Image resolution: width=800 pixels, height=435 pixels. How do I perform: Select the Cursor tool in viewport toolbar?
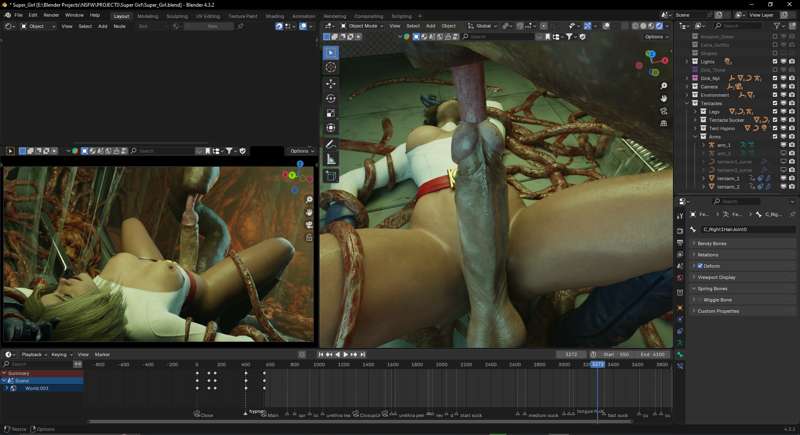point(330,67)
